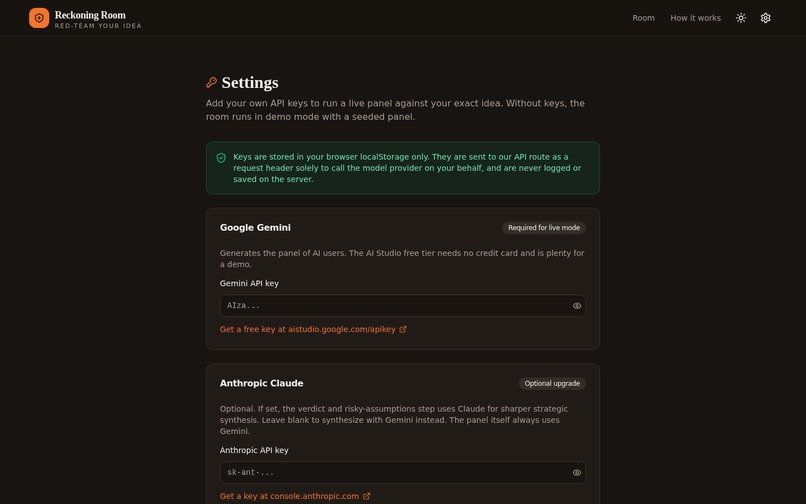Image resolution: width=806 pixels, height=504 pixels.
Task: Open the Room navigation item
Action: pos(643,18)
